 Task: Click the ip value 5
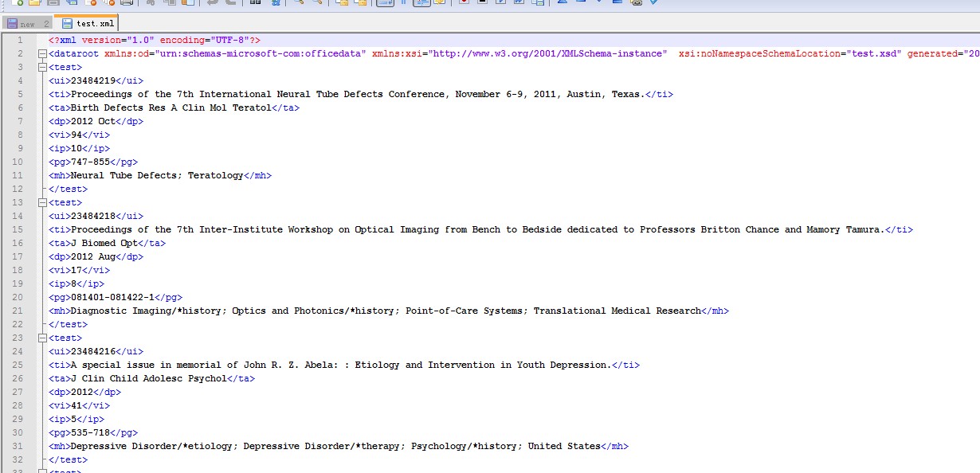[x=74, y=419]
